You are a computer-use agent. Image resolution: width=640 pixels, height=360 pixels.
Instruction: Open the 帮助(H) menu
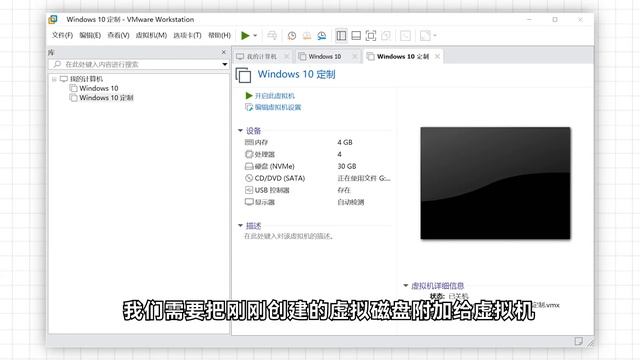pyautogui.click(x=219, y=36)
